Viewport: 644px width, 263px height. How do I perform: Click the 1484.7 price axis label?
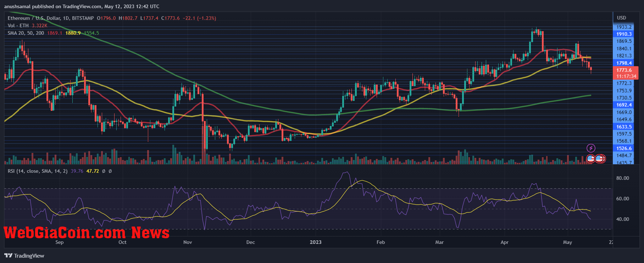coord(624,155)
